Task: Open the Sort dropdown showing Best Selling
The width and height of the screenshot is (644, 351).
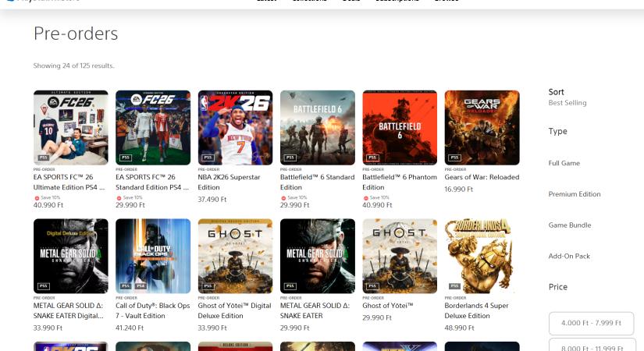Action: click(568, 97)
